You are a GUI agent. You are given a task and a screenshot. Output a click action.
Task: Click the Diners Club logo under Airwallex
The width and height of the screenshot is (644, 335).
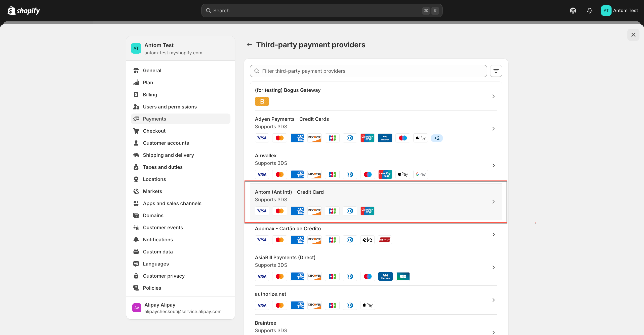click(350, 174)
